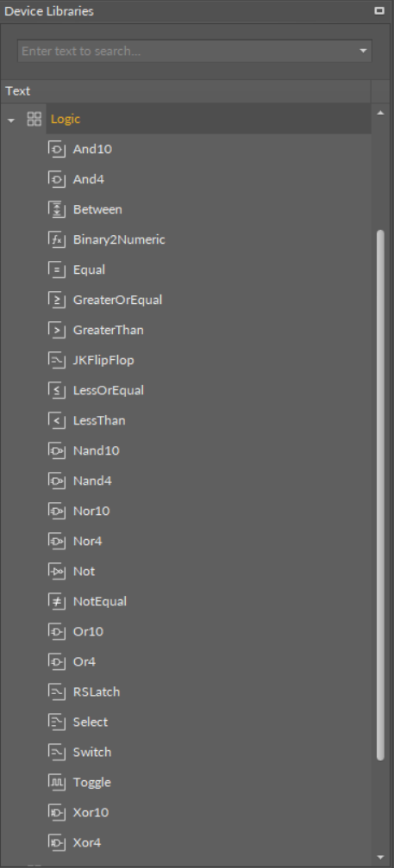
Task: Maximize the Device Libraries panel
Action: pos(379,10)
